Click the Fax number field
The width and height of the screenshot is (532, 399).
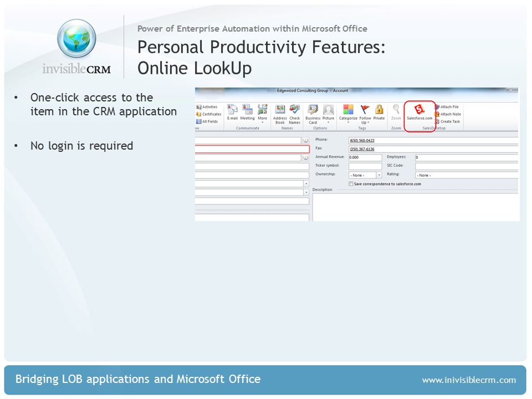[433, 149]
